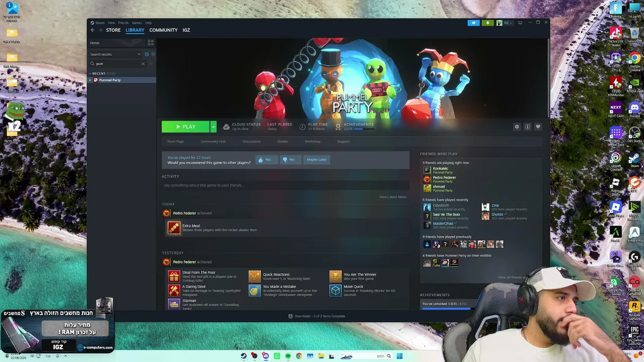Click into the library search field
This screenshot has height=362, width=644.
pos(117,64)
